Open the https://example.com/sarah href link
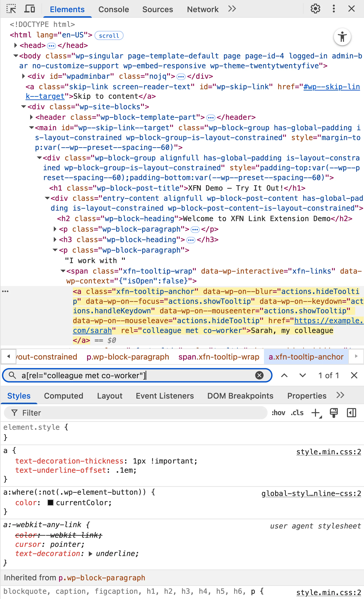The height and width of the screenshot is (599, 364). coord(329,321)
